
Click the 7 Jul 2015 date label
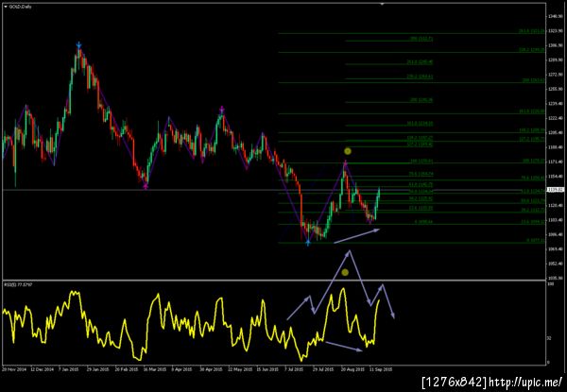click(x=294, y=369)
